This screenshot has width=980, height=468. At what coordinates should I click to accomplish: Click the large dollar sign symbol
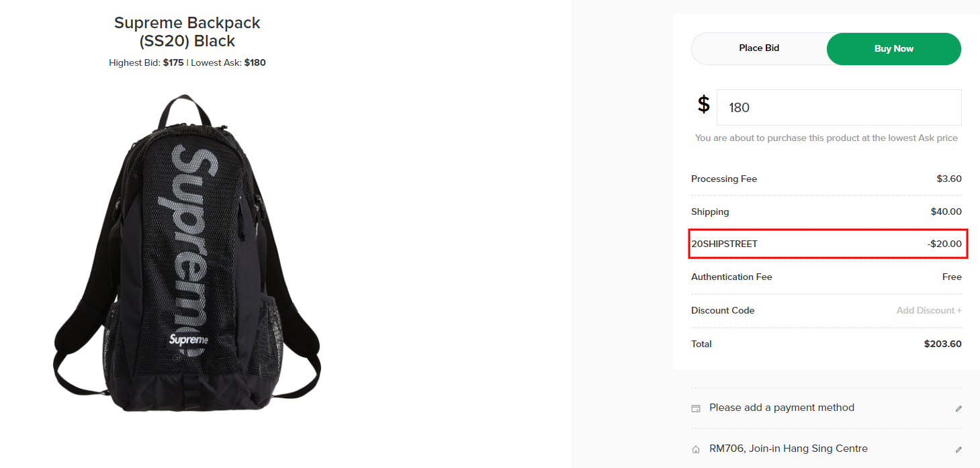click(703, 105)
